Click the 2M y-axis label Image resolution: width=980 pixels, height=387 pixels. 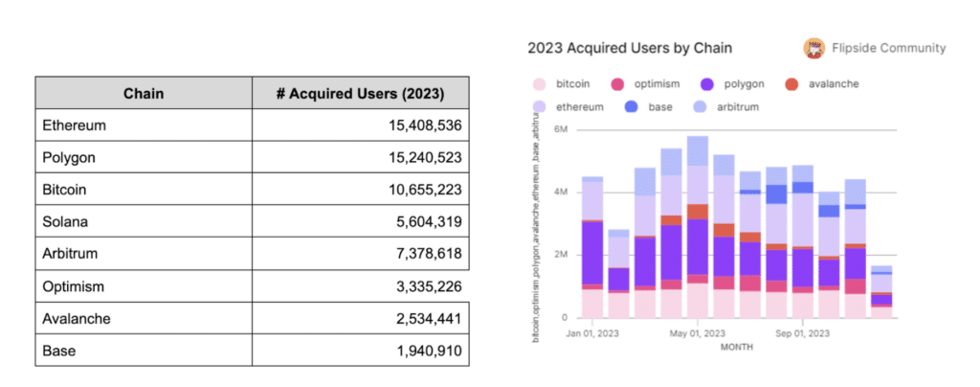click(x=561, y=255)
